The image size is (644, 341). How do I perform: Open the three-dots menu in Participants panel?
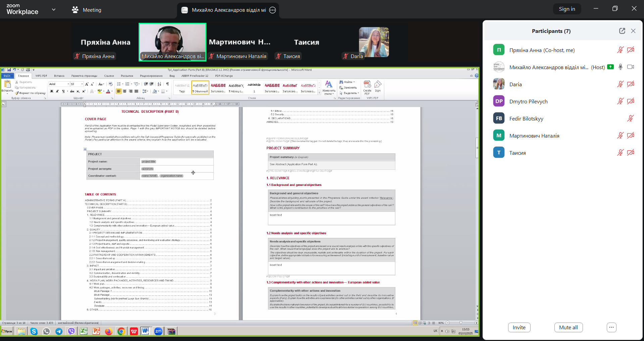(611, 327)
